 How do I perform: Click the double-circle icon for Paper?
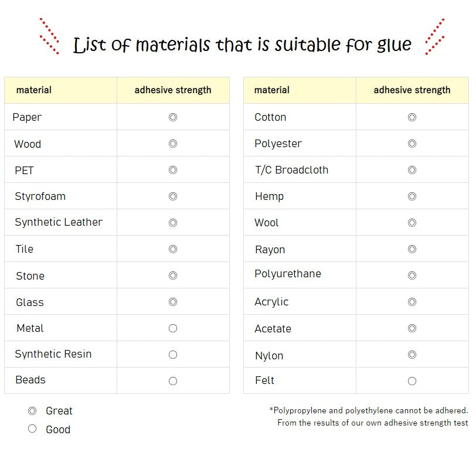pos(173,117)
